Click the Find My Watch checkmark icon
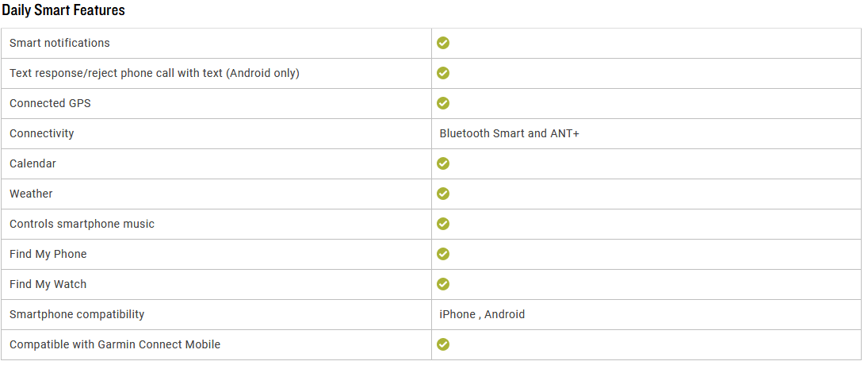The image size is (868, 365). pyautogui.click(x=443, y=284)
